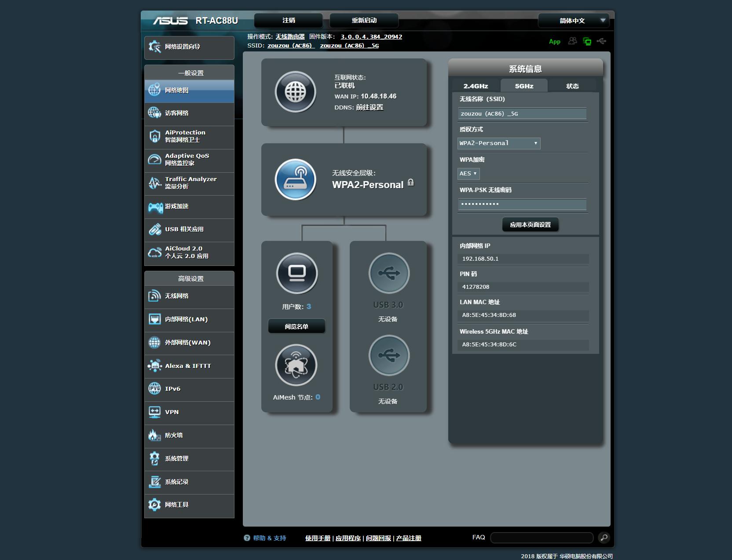The height and width of the screenshot is (560, 732).
Task: Click the 应用程序 utility link
Action: coord(348,538)
